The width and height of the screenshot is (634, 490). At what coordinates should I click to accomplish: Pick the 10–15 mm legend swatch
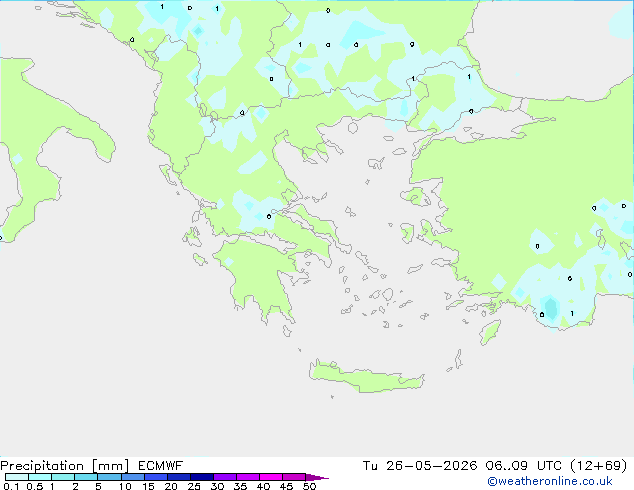(x=132, y=477)
